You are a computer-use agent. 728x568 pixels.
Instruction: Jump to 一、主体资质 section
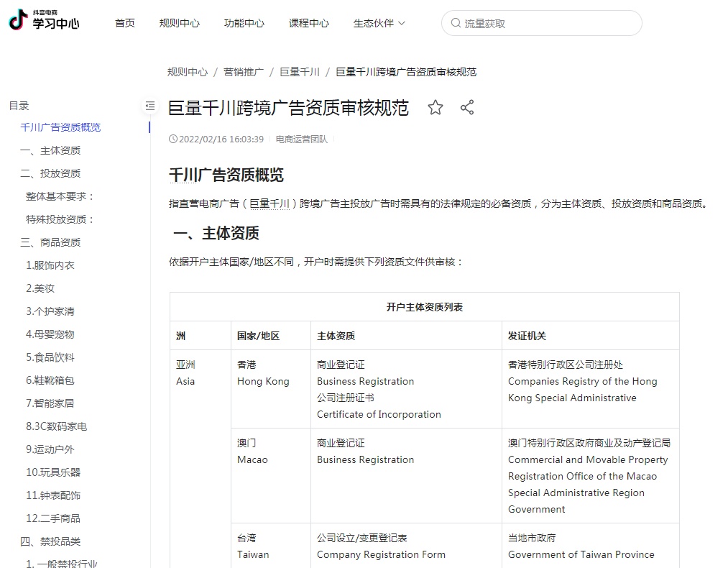[50, 150]
